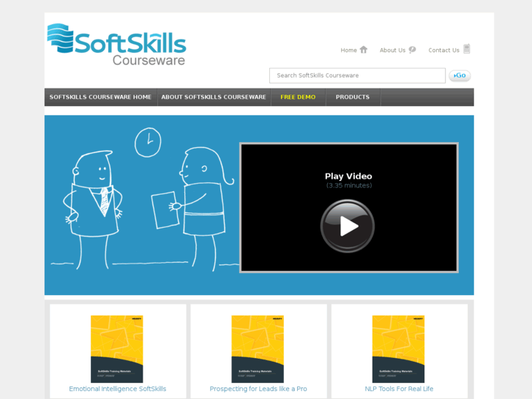This screenshot has width=532, height=399.
Task: Open the About Us header link
Action: (x=392, y=51)
